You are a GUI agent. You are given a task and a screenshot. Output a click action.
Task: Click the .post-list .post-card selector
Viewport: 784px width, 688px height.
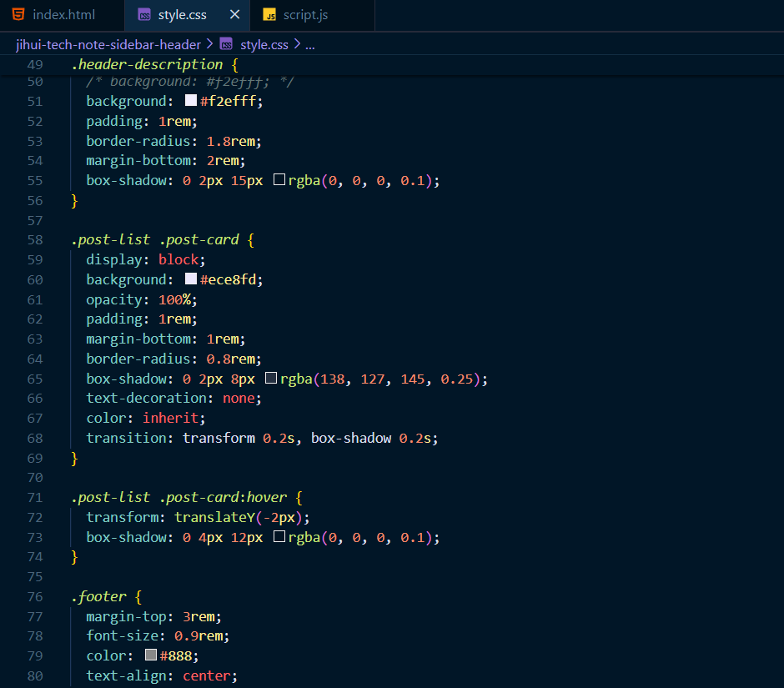tap(155, 239)
